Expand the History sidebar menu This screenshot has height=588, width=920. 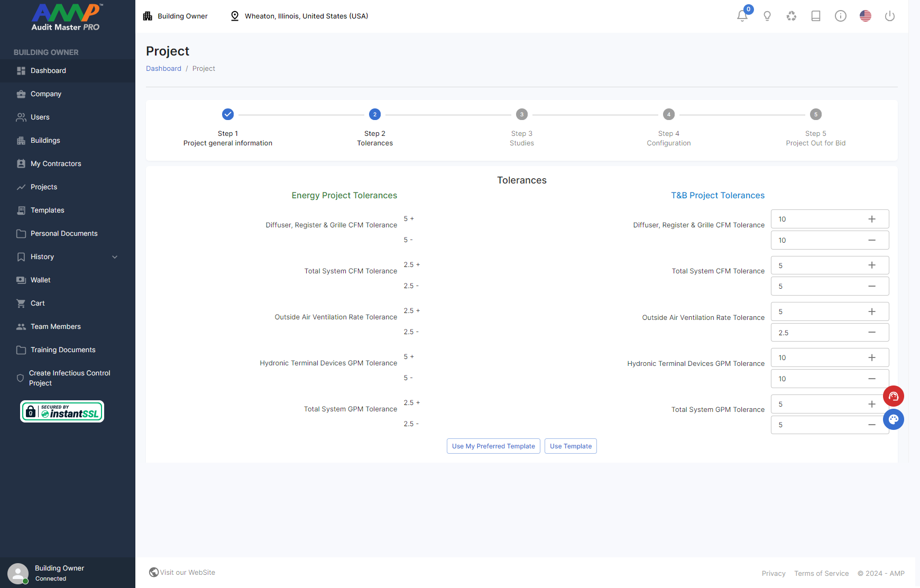point(67,256)
